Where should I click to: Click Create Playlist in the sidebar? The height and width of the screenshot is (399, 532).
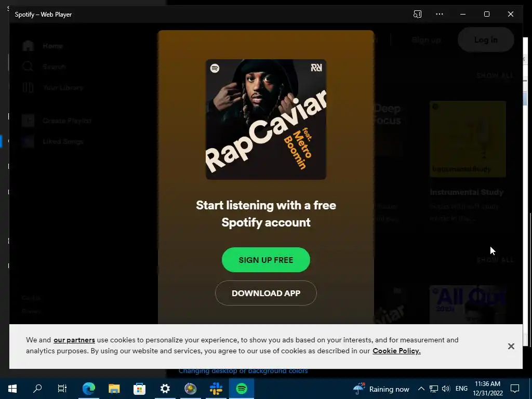click(67, 121)
